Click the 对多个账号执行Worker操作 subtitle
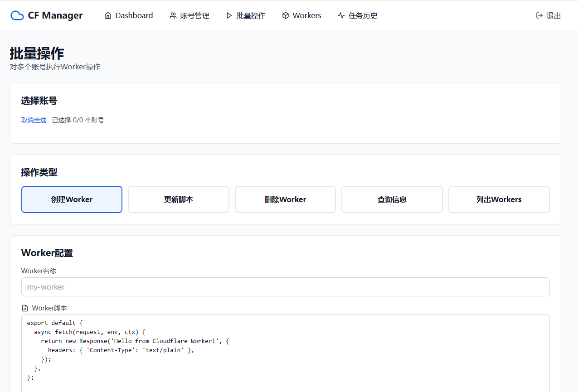578x392 pixels. [55, 67]
